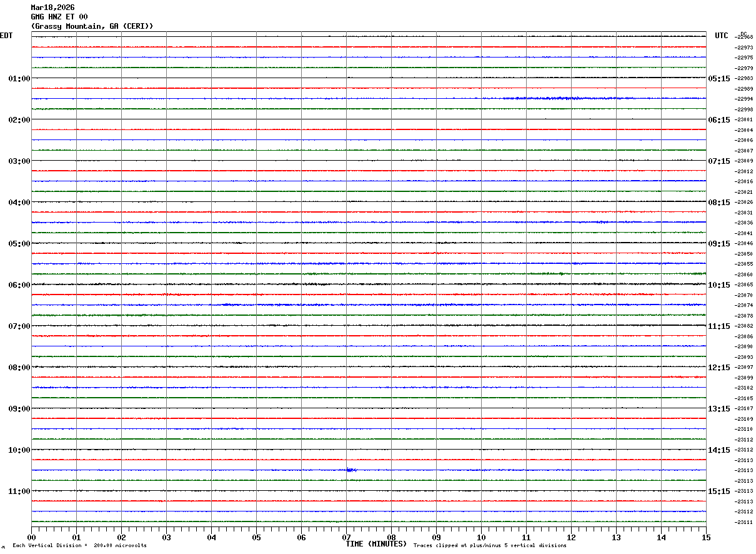Viewport: 756px width, 554px height.
Task: Select the 06:00 EDT time label
Action: (x=19, y=285)
